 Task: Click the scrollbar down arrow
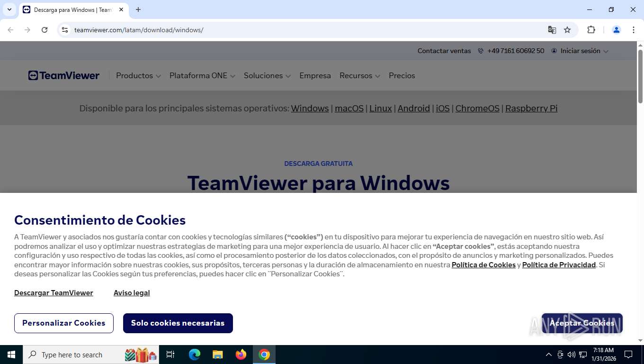click(x=640, y=341)
